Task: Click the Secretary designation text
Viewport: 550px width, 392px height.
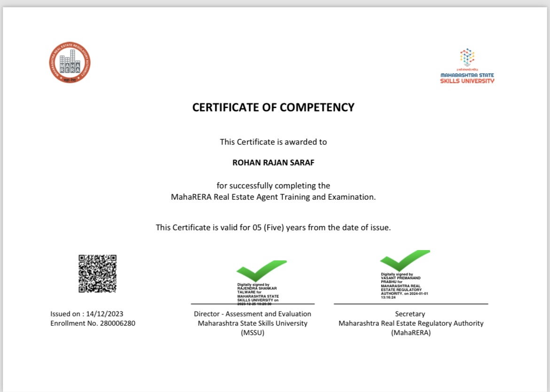Action: [x=410, y=314]
